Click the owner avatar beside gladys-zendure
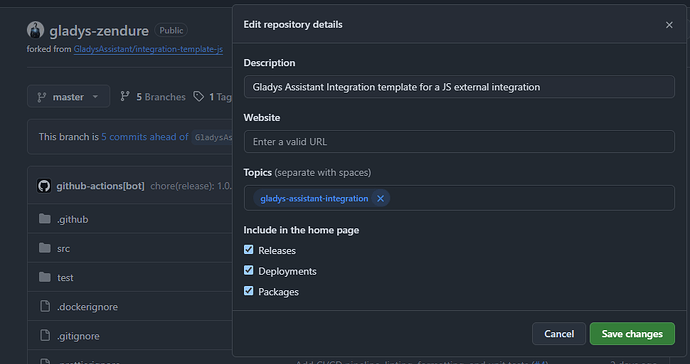This screenshot has height=364, width=690. point(35,30)
